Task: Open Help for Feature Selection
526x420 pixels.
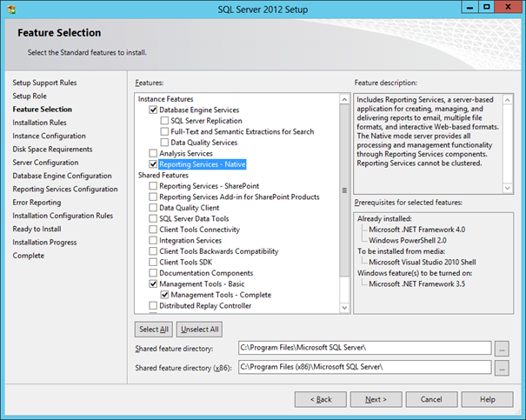Action: click(x=487, y=399)
